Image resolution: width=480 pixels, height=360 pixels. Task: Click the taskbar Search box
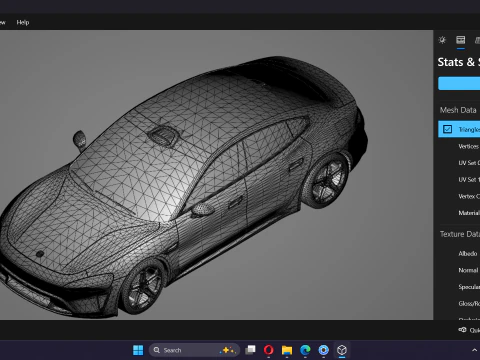194,350
